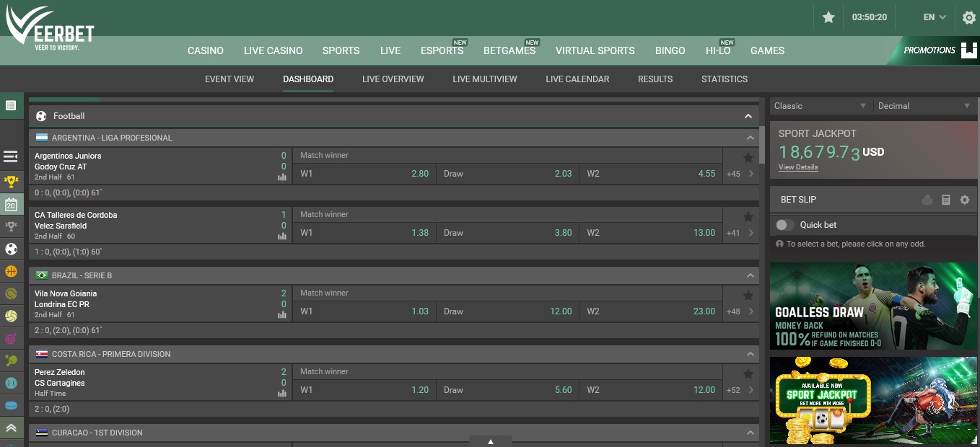The width and height of the screenshot is (980, 447).
Task: Favorite the Argentinos Juniors match star
Action: pyautogui.click(x=748, y=158)
